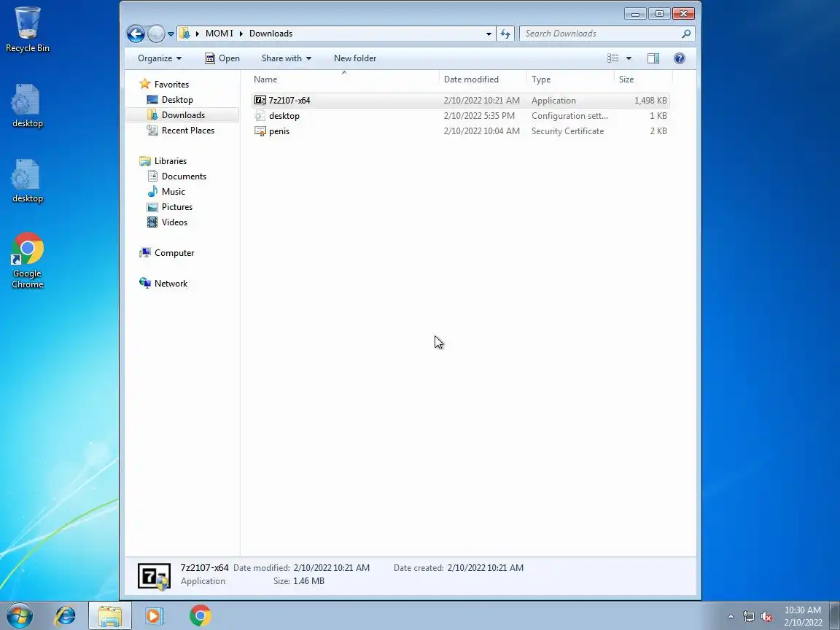Click the security certificate file icon
840x630 pixels.
(260, 131)
